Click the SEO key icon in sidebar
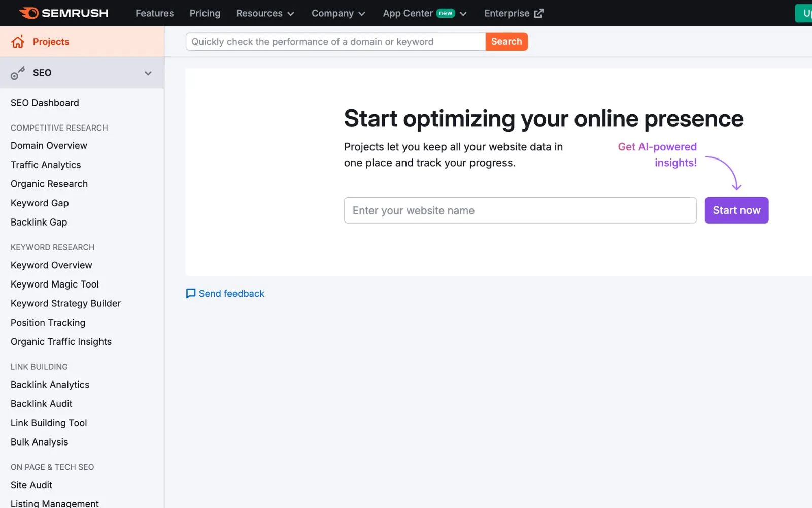Screen dimensions: 812x508 point(18,73)
